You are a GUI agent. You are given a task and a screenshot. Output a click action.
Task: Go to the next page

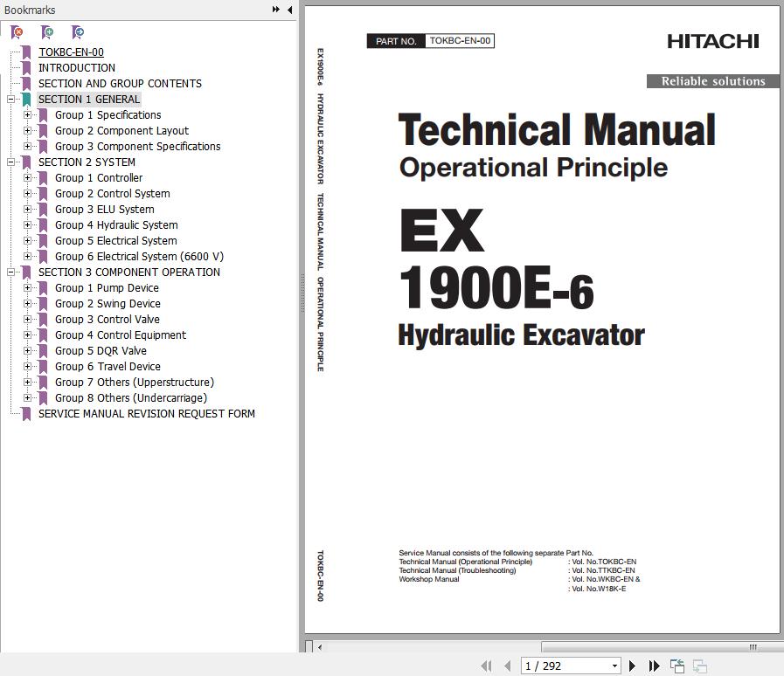(632, 666)
